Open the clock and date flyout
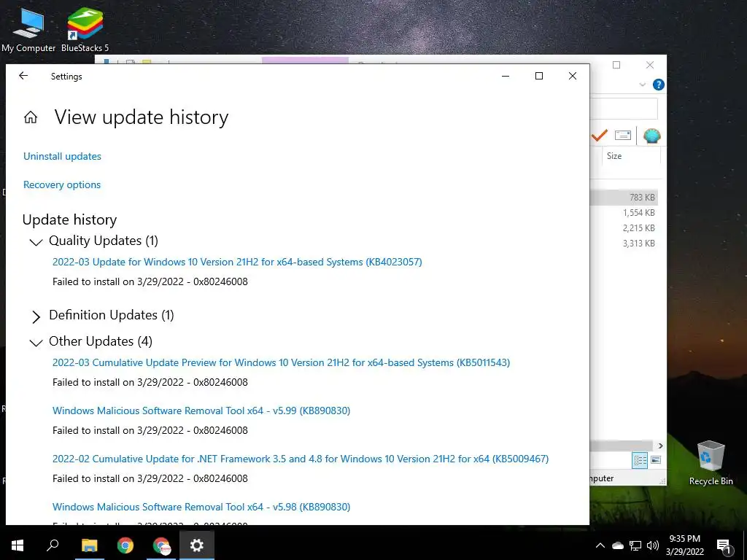The width and height of the screenshot is (747, 560). 684,545
